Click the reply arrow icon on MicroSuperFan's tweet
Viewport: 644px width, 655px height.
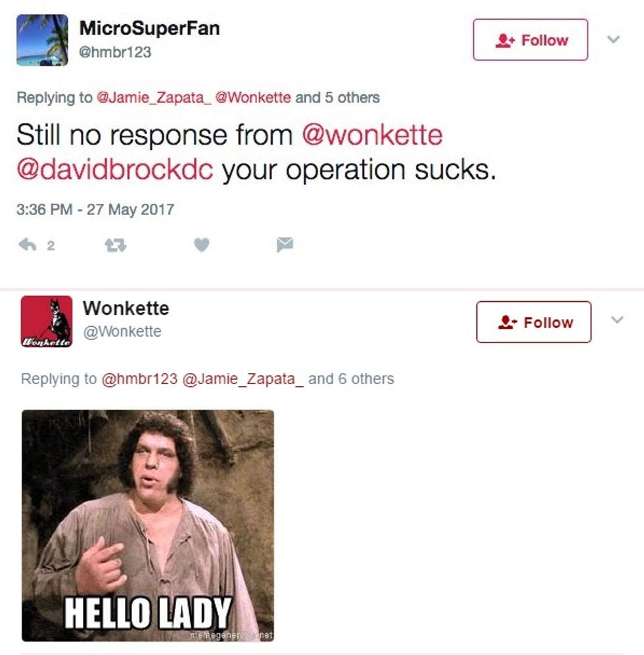(28, 245)
